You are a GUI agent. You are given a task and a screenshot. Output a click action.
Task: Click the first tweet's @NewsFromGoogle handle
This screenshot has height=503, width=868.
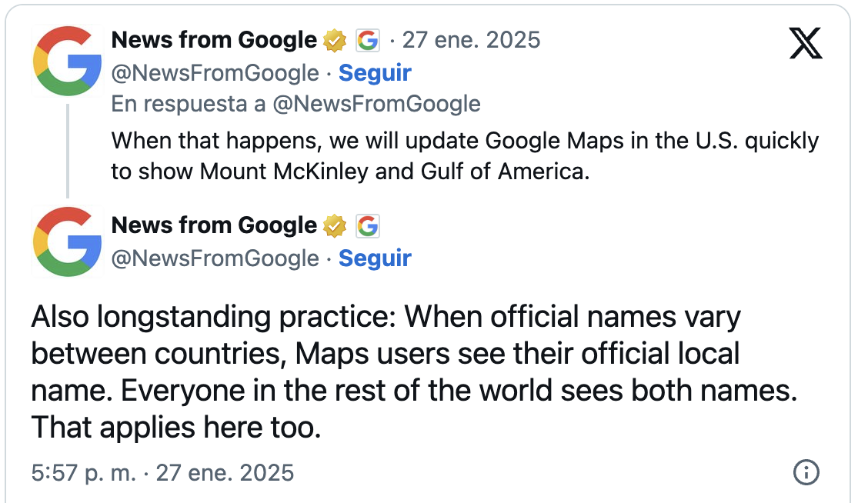click(x=215, y=73)
